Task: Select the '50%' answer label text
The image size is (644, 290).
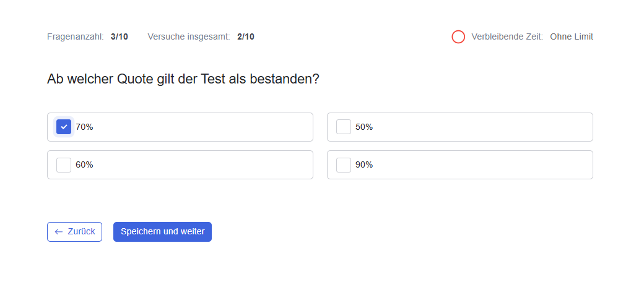Action: coord(364,127)
